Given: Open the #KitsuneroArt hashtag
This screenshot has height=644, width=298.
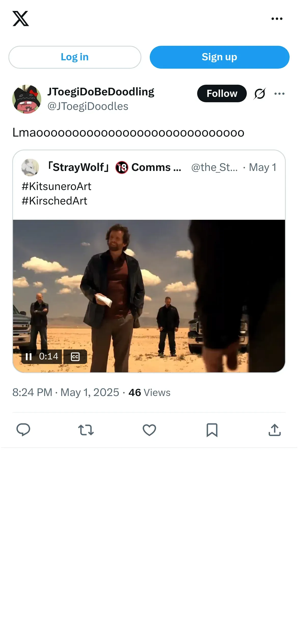Looking at the screenshot, I should (x=56, y=186).
